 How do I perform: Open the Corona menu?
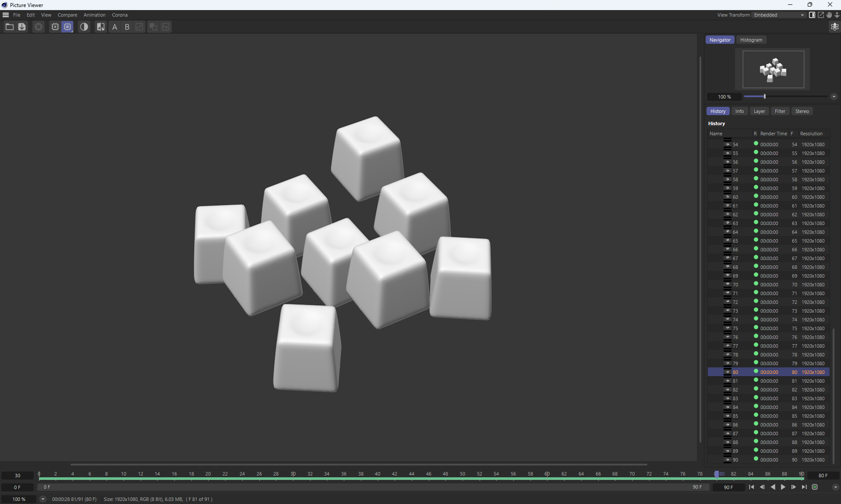120,15
